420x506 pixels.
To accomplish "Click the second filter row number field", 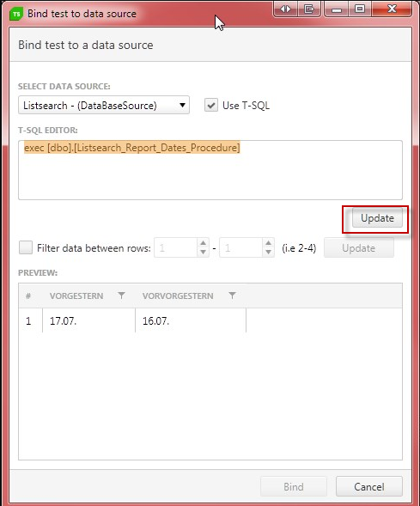I will [240, 247].
